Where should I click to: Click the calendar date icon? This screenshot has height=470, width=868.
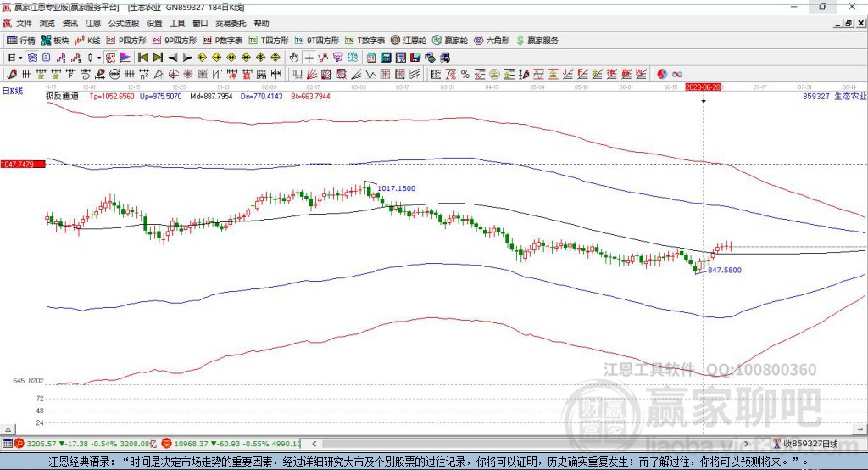point(371,58)
